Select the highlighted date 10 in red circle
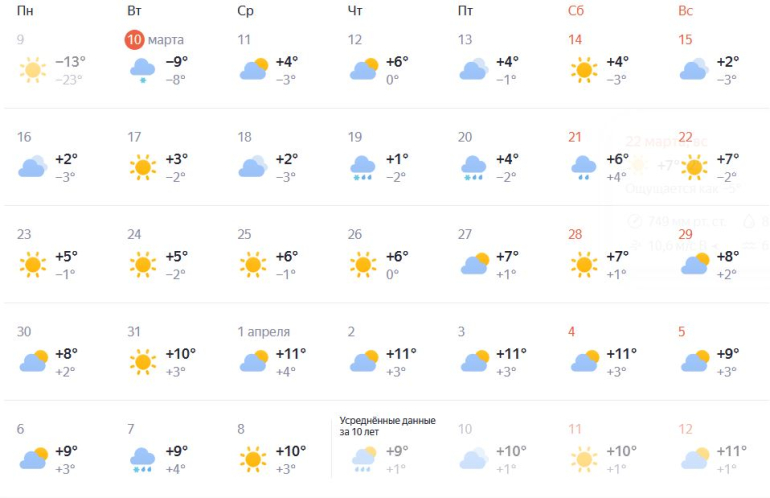Screen dimensions: 770x498 134,40
